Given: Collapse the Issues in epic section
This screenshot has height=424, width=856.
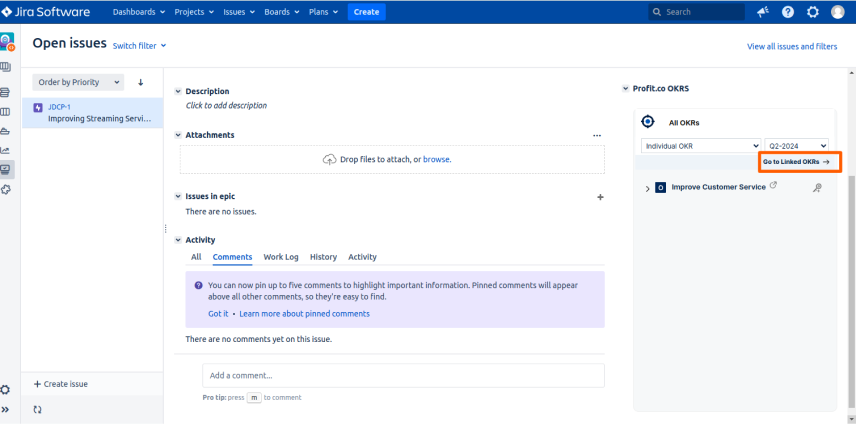Looking at the screenshot, I should point(178,196).
